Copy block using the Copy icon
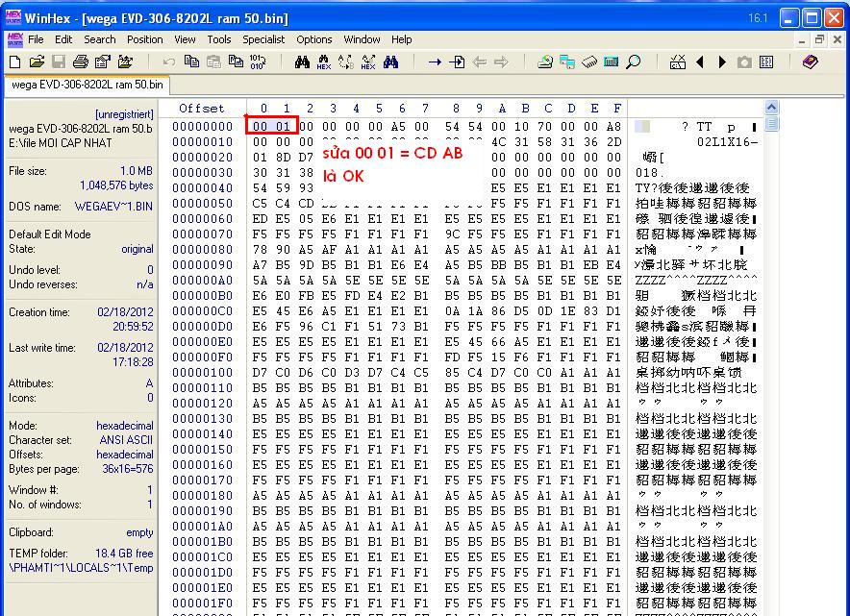This screenshot has height=616, width=850. pyautogui.click(x=191, y=62)
